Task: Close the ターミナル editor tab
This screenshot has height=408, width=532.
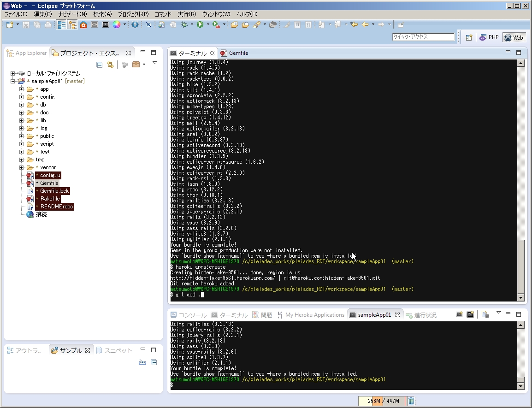Action: coord(212,53)
